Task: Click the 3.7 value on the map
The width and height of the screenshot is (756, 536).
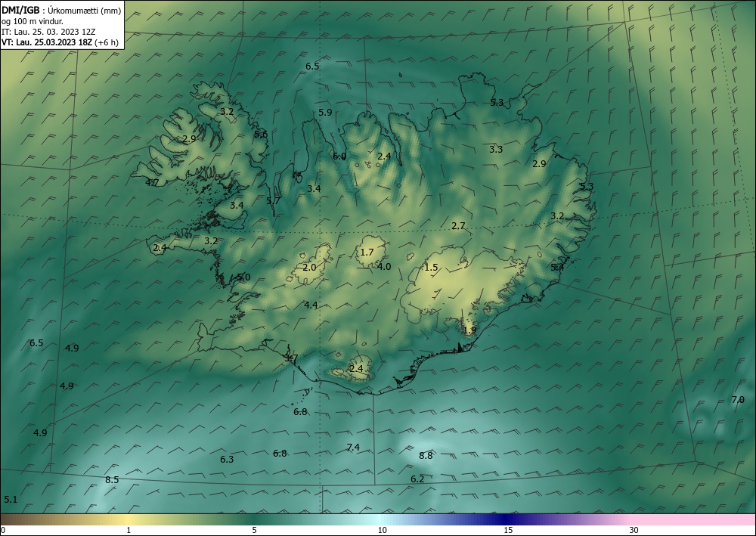Action: click(x=292, y=358)
